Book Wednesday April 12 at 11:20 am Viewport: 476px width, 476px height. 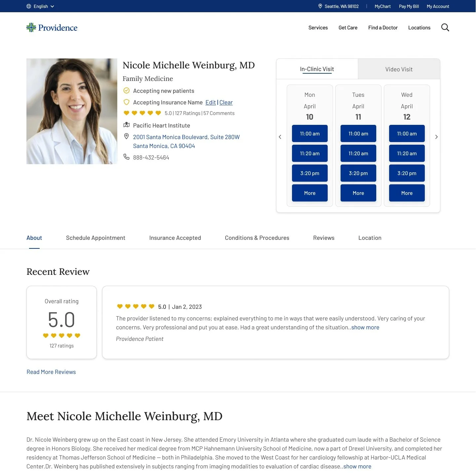pyautogui.click(x=407, y=153)
